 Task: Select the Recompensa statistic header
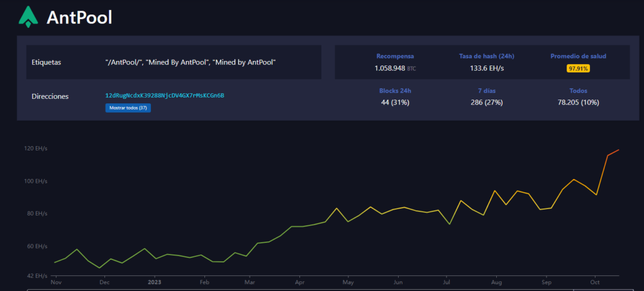tap(395, 56)
